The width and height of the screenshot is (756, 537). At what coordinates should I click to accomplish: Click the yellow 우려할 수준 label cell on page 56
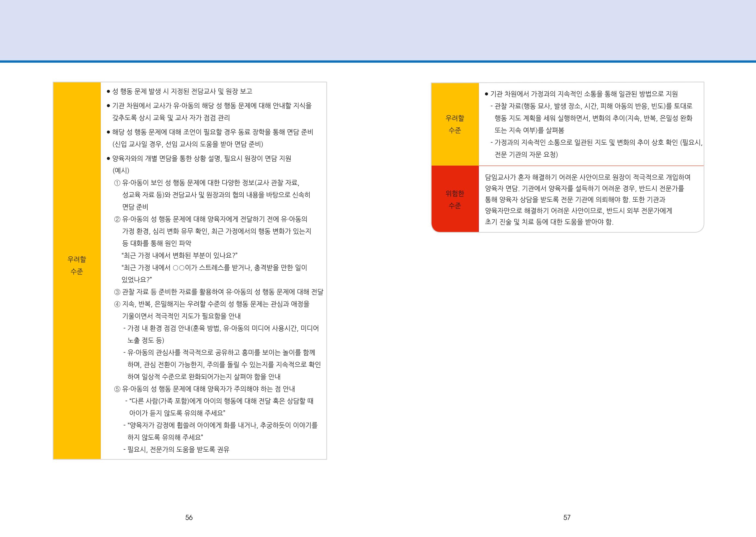click(x=77, y=270)
